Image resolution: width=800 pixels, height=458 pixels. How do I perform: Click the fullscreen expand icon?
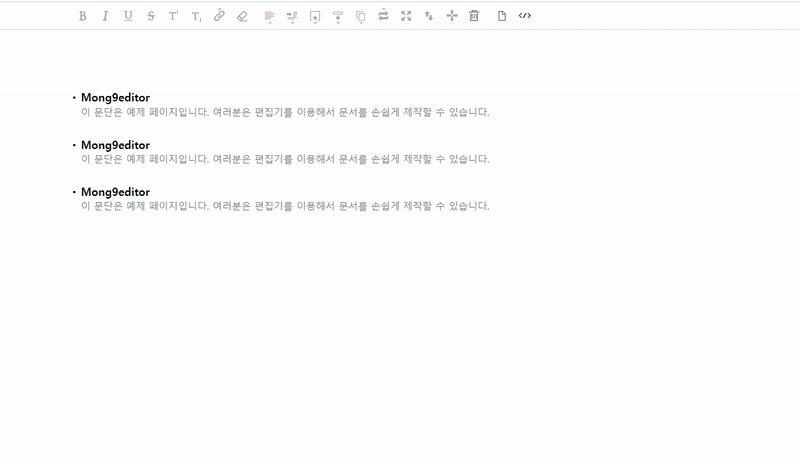tap(406, 16)
